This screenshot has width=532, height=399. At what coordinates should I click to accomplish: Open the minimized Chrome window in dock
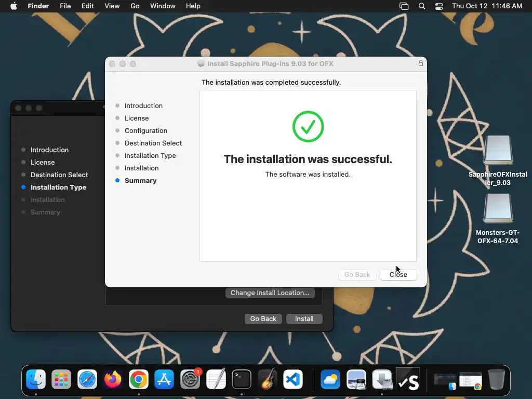pyautogui.click(x=471, y=381)
